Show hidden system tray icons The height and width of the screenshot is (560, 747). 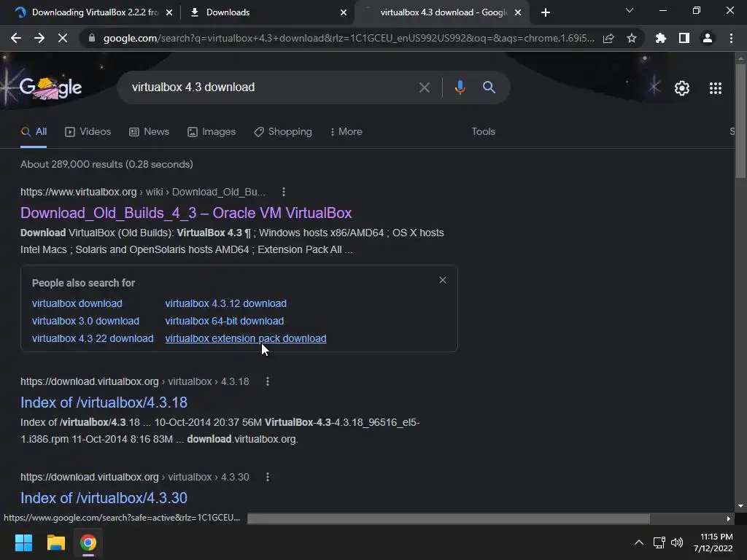pyautogui.click(x=639, y=542)
